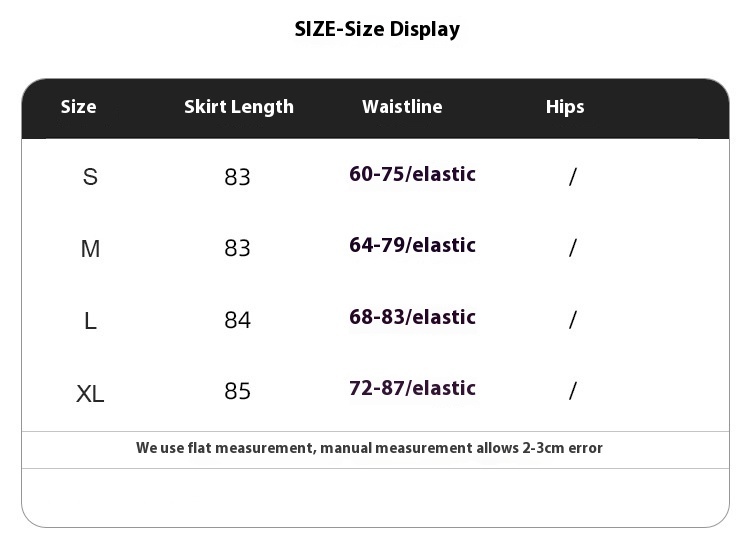Click the Skirt Length column header
This screenshot has height=558, width=750.
pyautogui.click(x=239, y=107)
